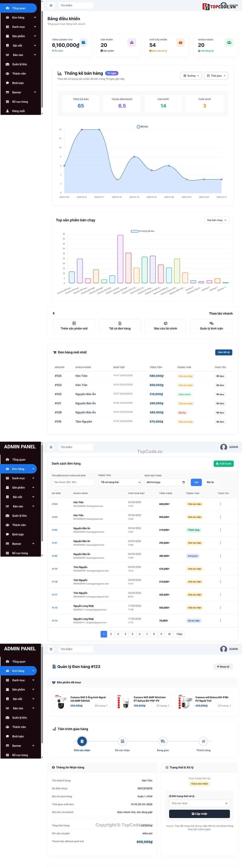Viewport: 242px width, 868px height.
Task: Click the users icon in Khách hàng card
Action: click(229, 42)
